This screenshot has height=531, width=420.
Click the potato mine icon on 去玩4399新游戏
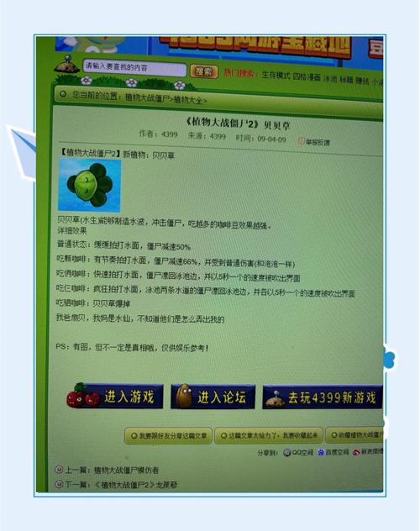coord(275,399)
